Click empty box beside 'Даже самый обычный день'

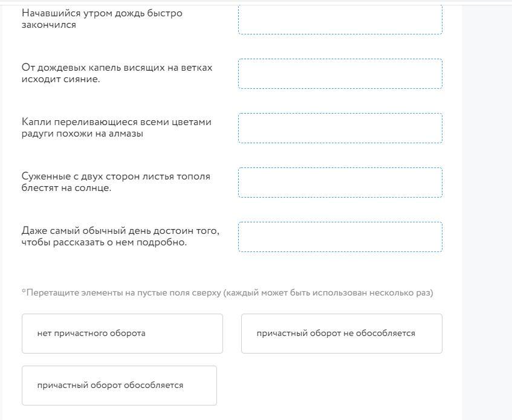tap(340, 237)
